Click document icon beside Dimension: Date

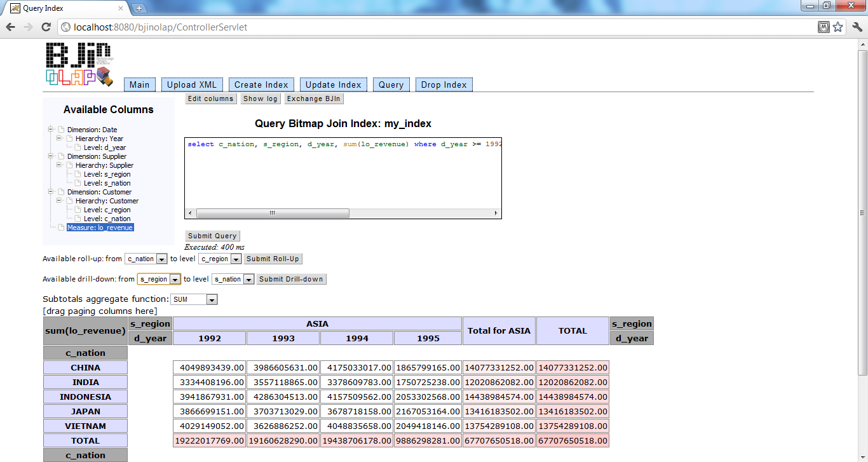pos(62,130)
